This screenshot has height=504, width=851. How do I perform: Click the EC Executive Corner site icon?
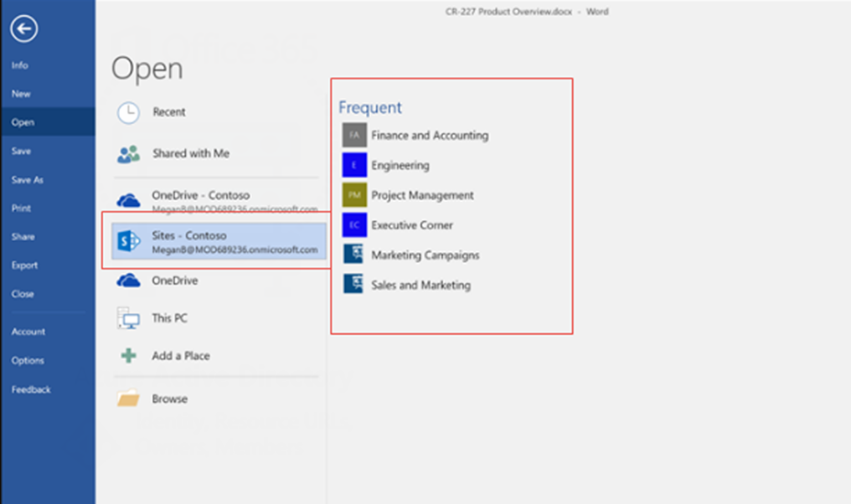tap(354, 225)
